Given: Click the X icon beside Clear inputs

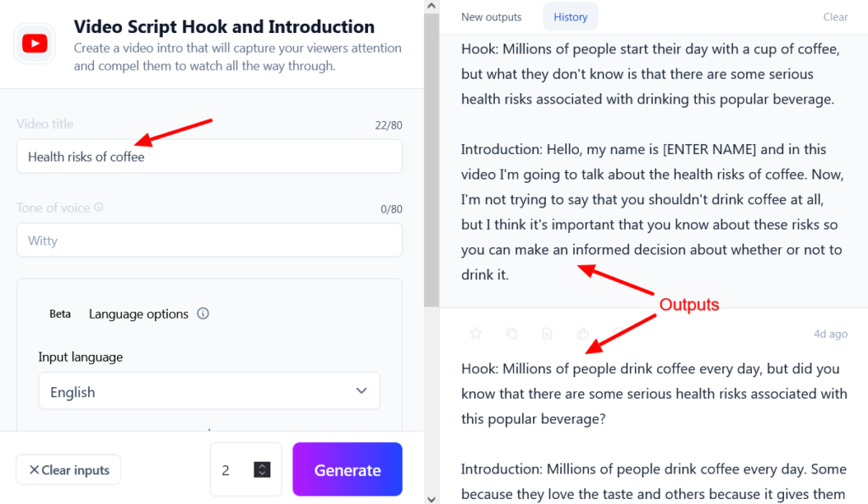Looking at the screenshot, I should click(35, 469).
